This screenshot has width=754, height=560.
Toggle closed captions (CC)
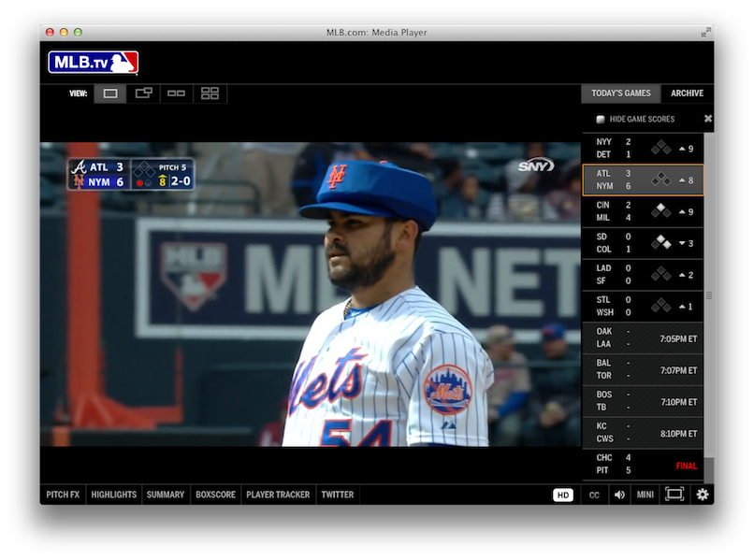[594, 495]
